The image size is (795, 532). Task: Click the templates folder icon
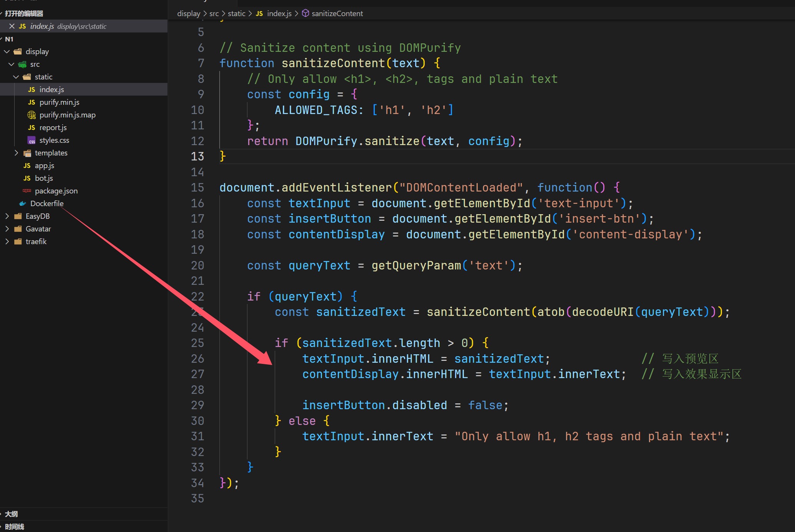27,153
